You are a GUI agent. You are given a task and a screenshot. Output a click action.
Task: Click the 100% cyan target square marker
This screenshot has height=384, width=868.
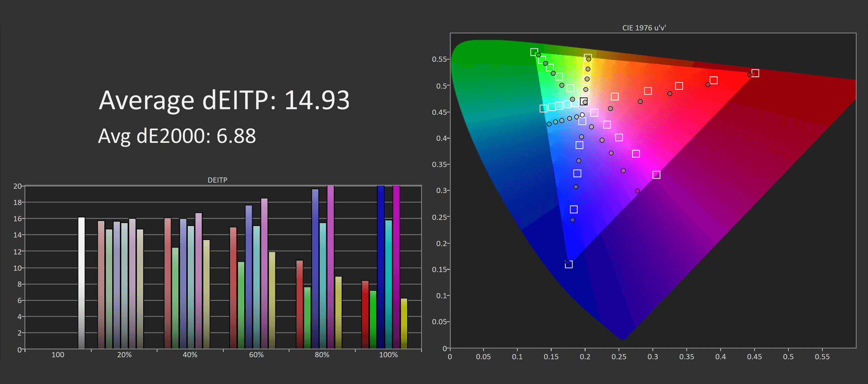pos(543,108)
